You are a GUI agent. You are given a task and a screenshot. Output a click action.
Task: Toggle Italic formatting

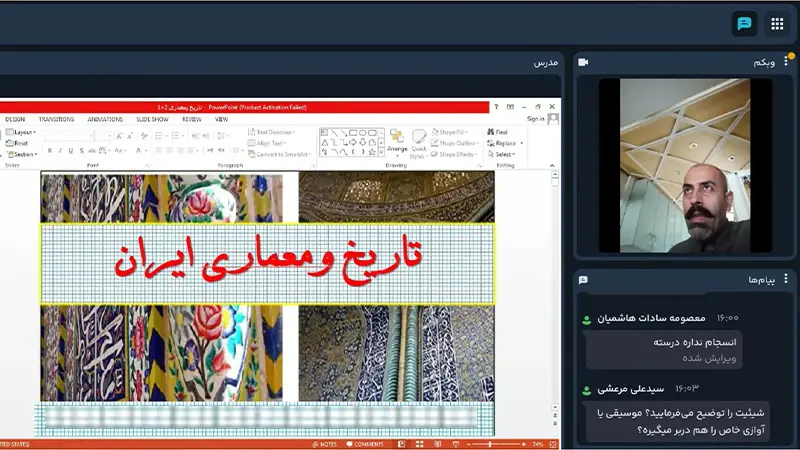click(60, 151)
